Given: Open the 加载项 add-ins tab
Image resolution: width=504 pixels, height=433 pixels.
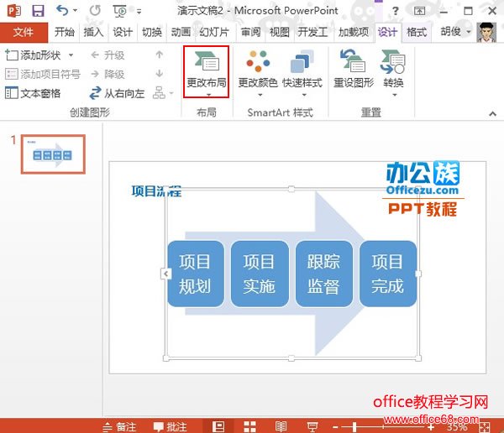Looking at the screenshot, I should click(x=354, y=32).
